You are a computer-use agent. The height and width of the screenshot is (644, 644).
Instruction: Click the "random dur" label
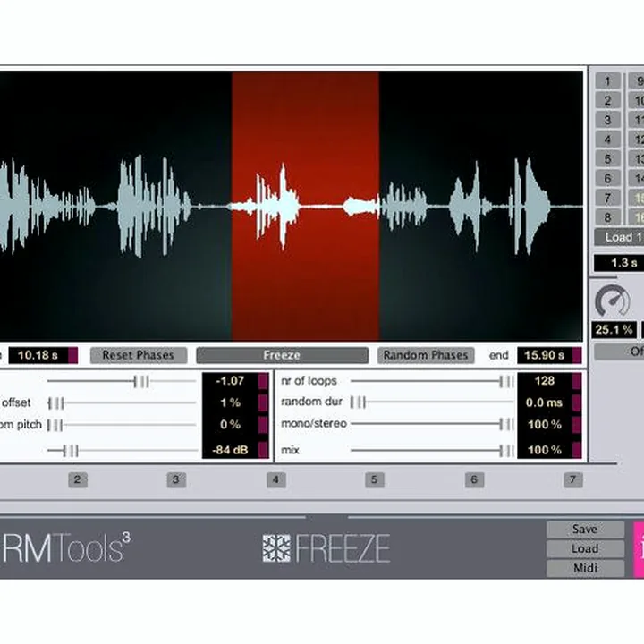coord(311,402)
